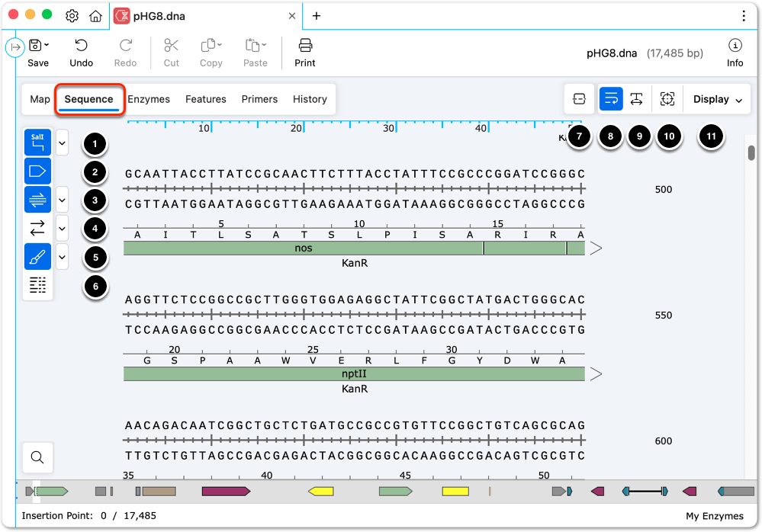762x532 pixels.
Task: Toggle the line wrap button
Action: click(611, 99)
